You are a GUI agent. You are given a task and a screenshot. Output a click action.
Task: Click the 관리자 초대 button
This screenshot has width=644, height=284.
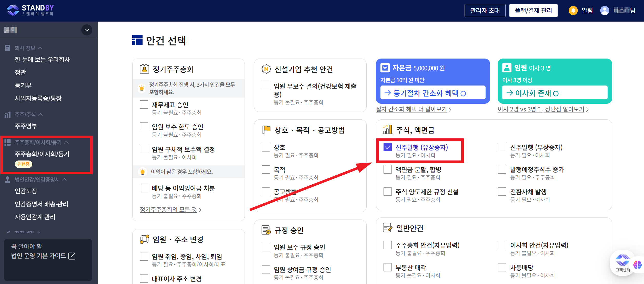(x=485, y=11)
